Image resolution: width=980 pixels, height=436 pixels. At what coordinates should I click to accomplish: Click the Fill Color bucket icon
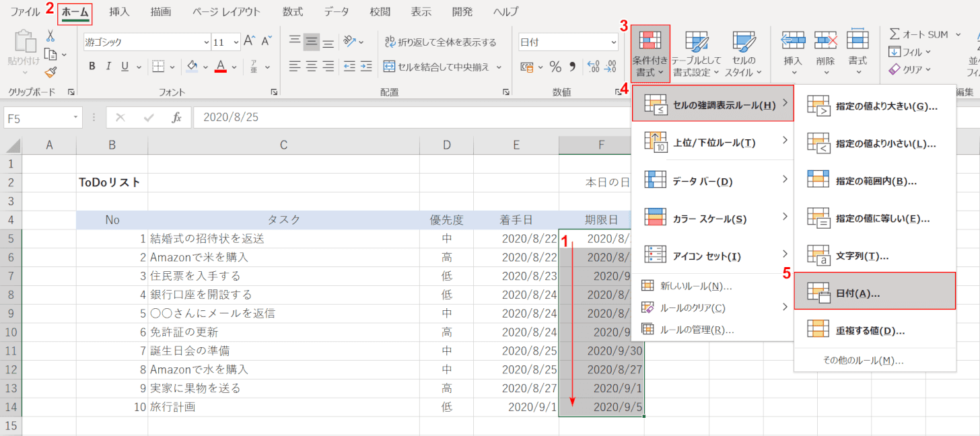click(193, 66)
